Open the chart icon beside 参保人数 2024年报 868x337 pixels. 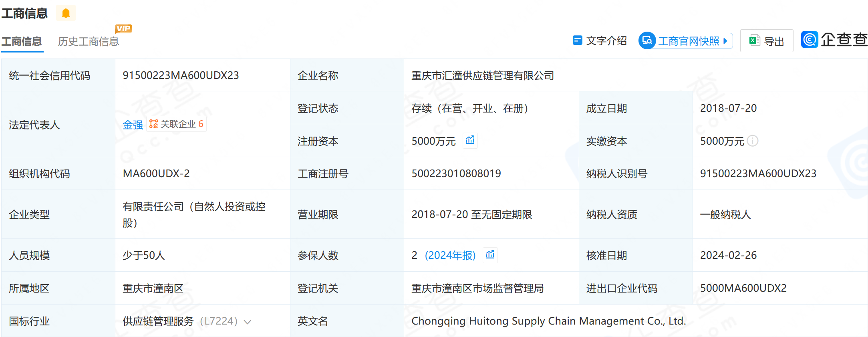pyautogui.click(x=490, y=255)
